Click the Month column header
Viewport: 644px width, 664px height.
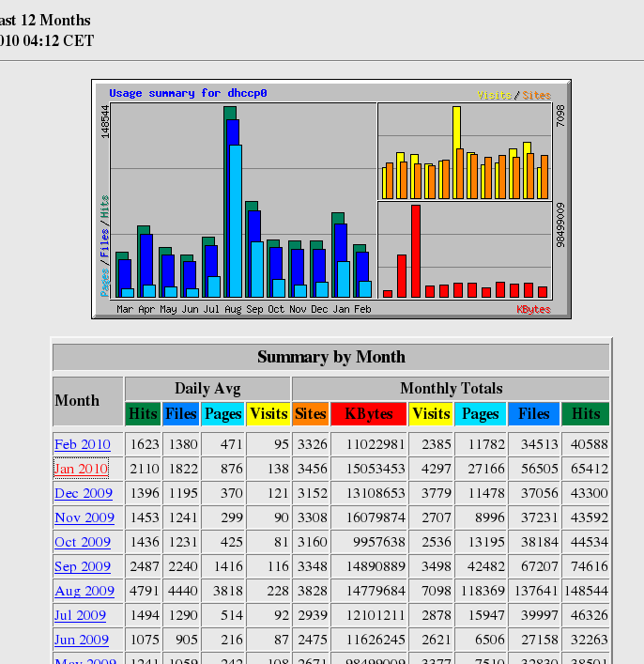point(87,401)
